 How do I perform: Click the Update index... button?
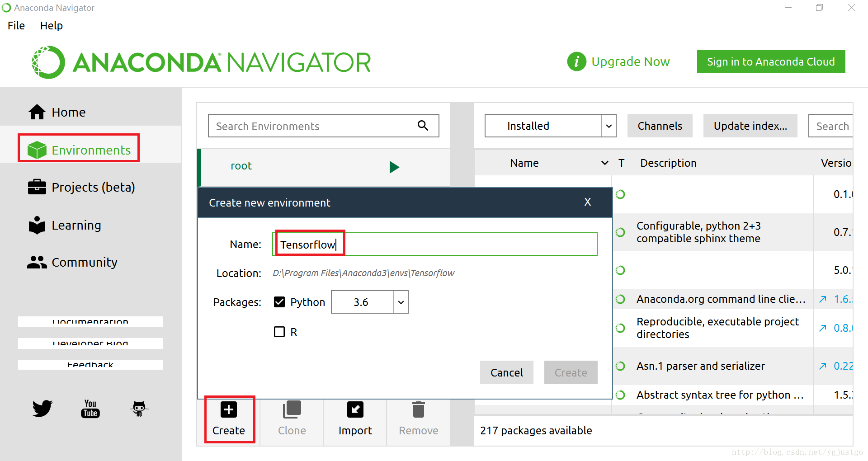pos(750,126)
